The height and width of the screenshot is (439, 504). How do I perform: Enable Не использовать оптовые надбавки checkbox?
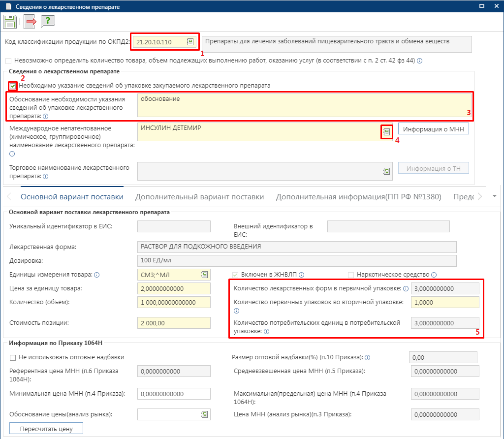pyautogui.click(x=13, y=358)
